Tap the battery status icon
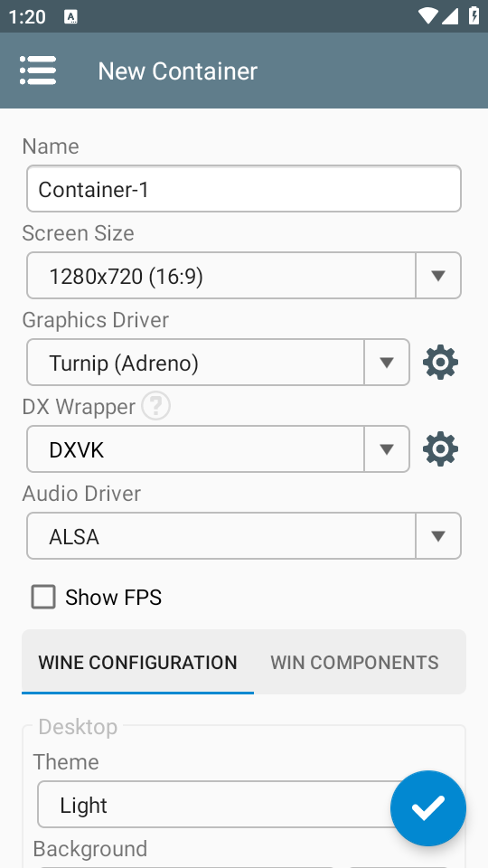This screenshot has height=868, width=488. pyautogui.click(x=474, y=16)
